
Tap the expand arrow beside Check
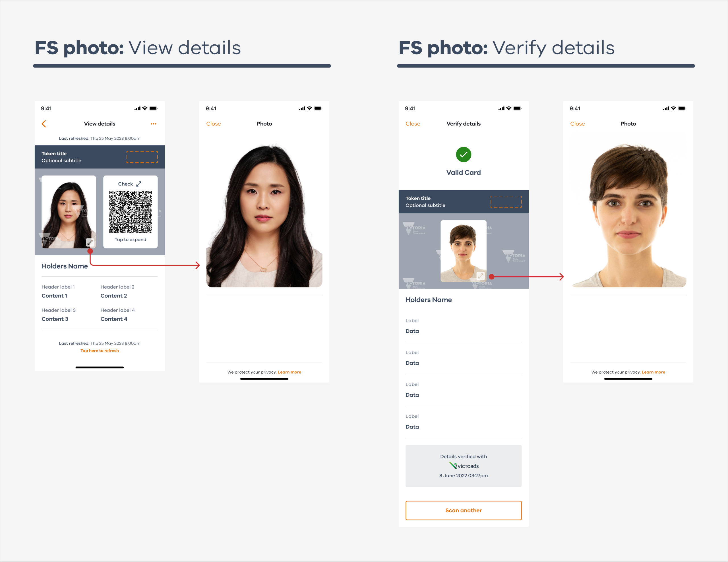[x=139, y=184]
